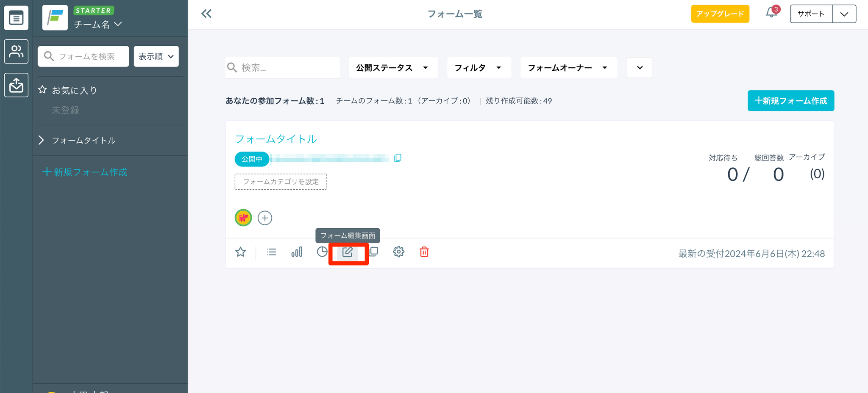
Task: Delete the form with red trash icon
Action: coord(424,252)
